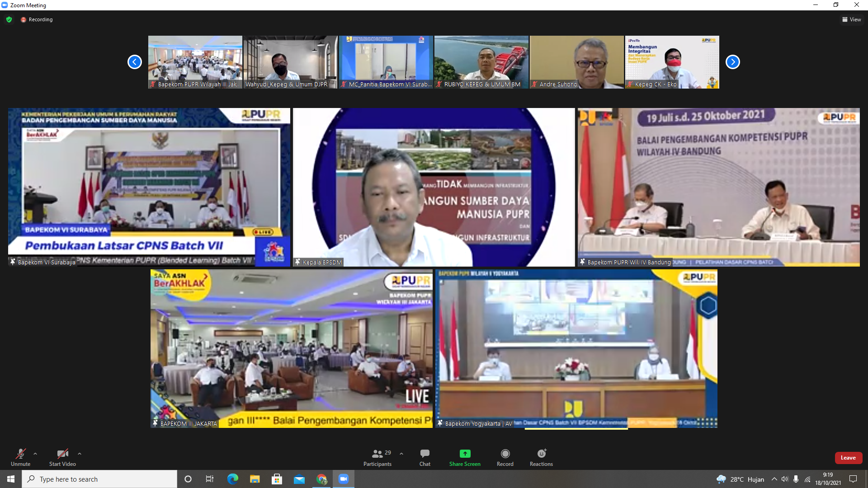Open File Explorer from taskbar
868x488 pixels.
[x=255, y=479]
